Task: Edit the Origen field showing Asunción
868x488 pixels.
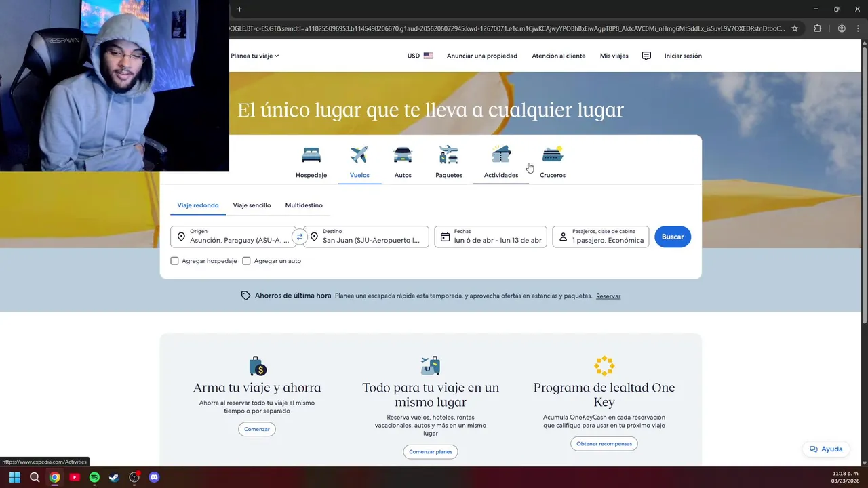Action: (x=233, y=237)
